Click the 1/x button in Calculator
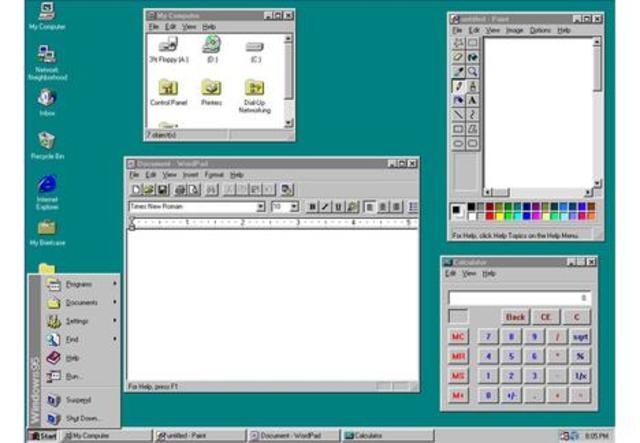Image resolution: width=640 pixels, height=443 pixels. pos(580,376)
